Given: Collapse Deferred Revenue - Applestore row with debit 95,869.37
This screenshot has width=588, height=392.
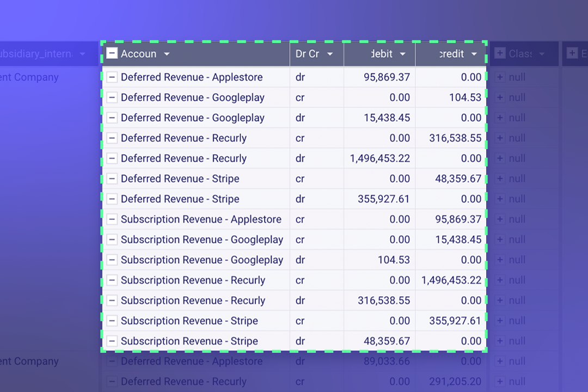Looking at the screenshot, I should coord(112,77).
